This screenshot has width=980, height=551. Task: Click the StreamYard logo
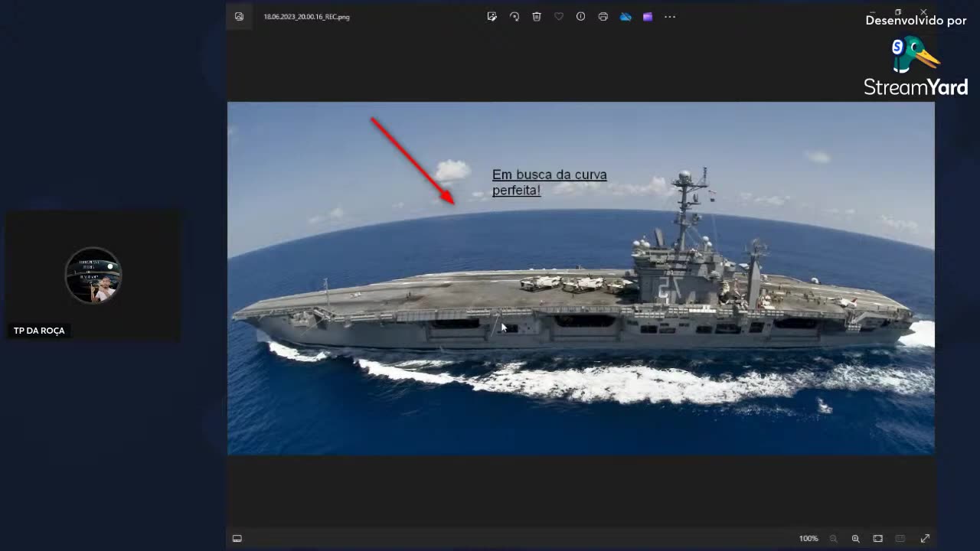pyautogui.click(x=916, y=66)
